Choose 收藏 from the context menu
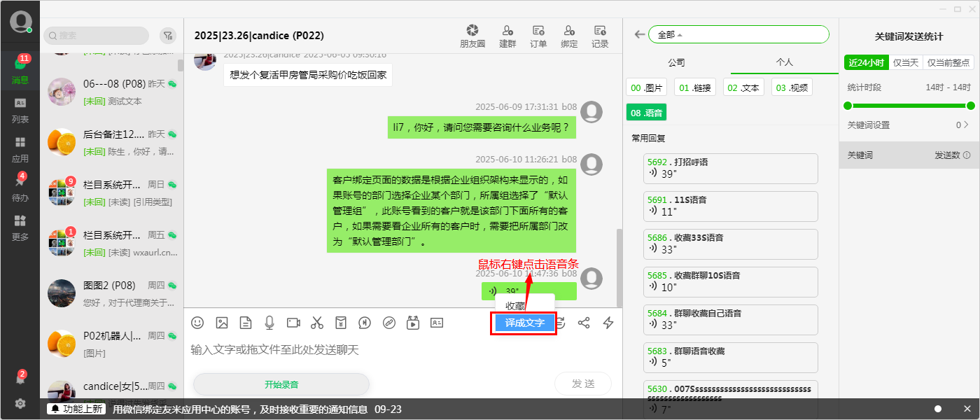Viewport: 980px width, 420px height. pos(516,305)
